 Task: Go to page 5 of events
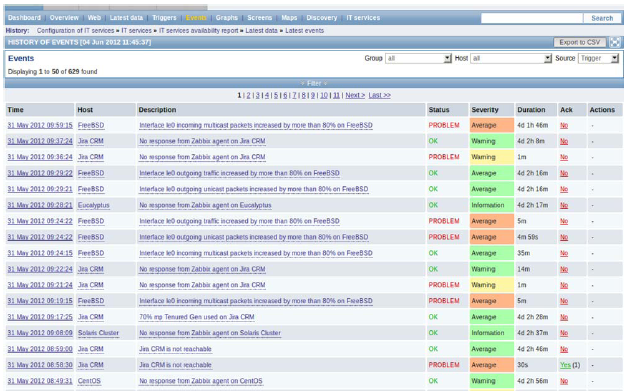276,95
